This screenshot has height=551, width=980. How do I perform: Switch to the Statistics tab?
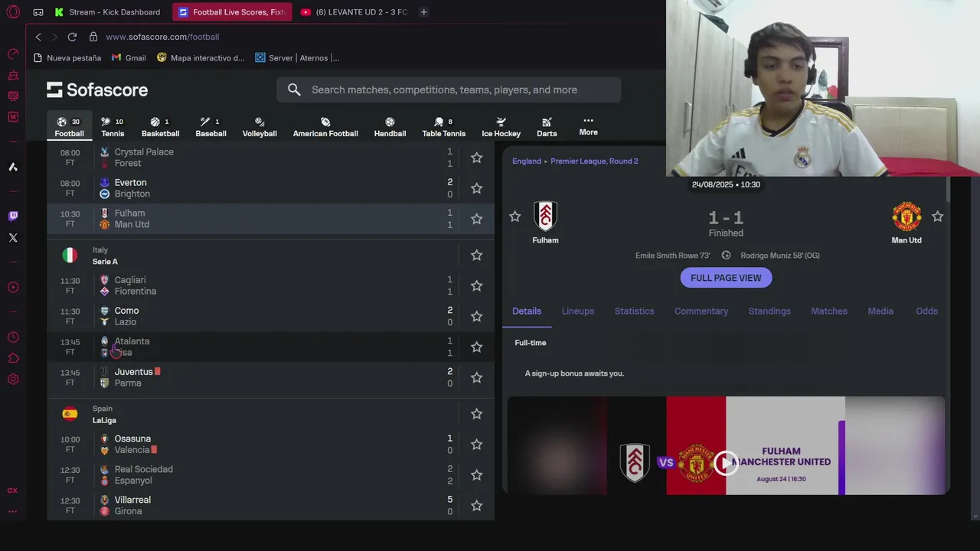pos(634,311)
